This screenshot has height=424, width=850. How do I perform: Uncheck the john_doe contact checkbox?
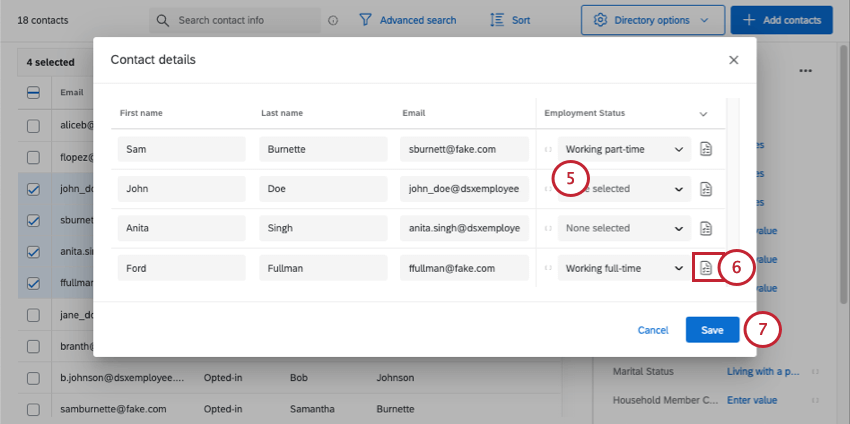point(33,189)
